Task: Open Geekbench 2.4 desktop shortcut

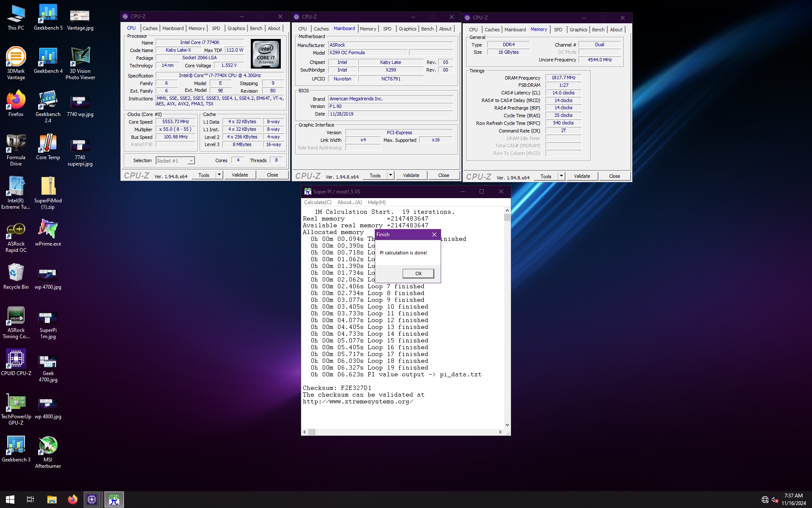Action: tap(48, 107)
